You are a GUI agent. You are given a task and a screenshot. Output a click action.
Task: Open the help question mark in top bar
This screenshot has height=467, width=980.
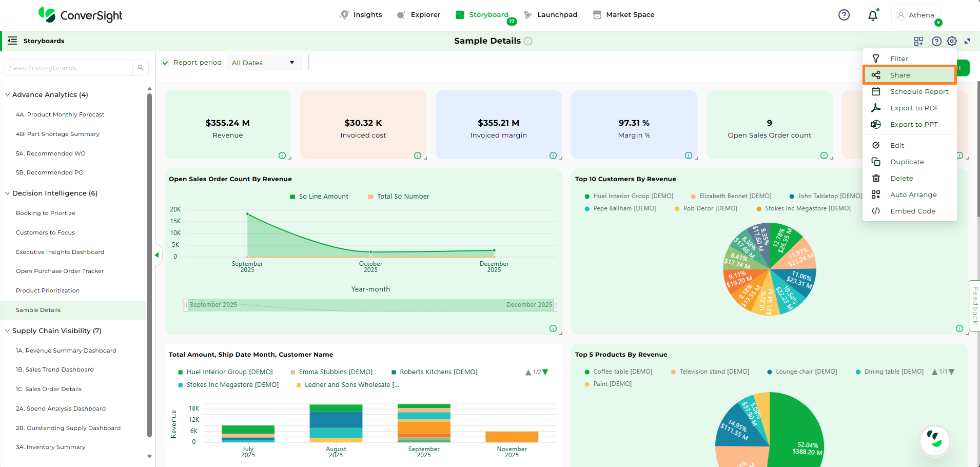click(844, 15)
